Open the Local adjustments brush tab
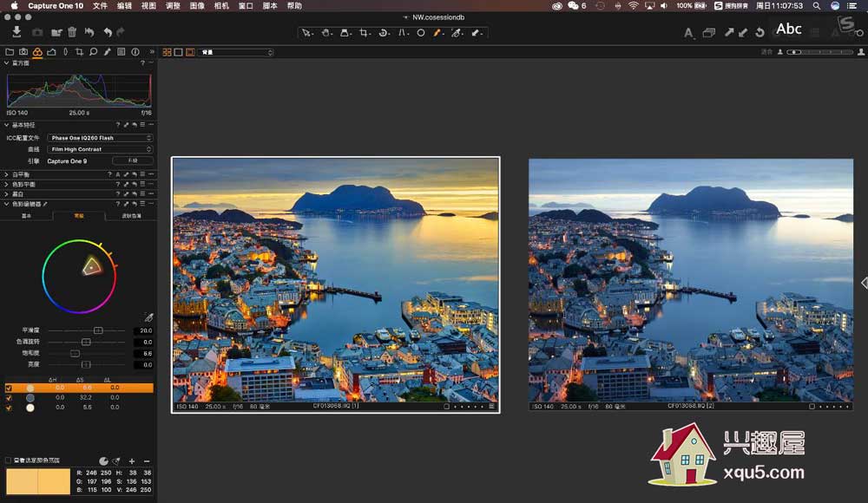 click(x=108, y=52)
